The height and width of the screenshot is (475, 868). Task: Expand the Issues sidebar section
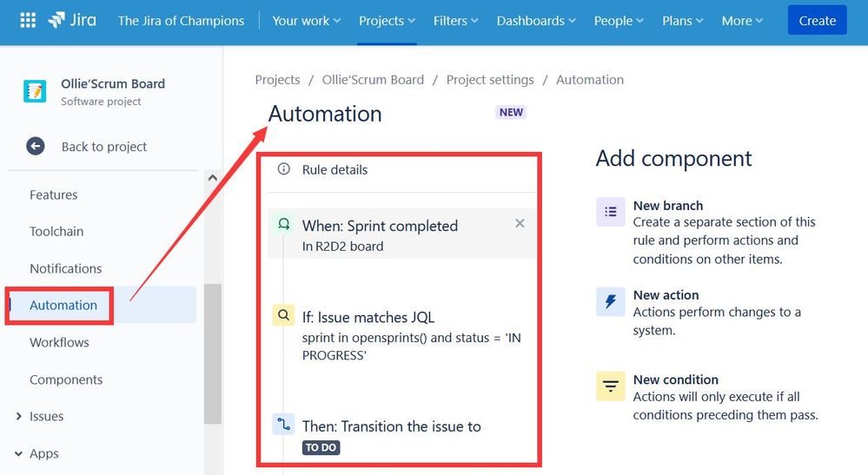pos(19,416)
